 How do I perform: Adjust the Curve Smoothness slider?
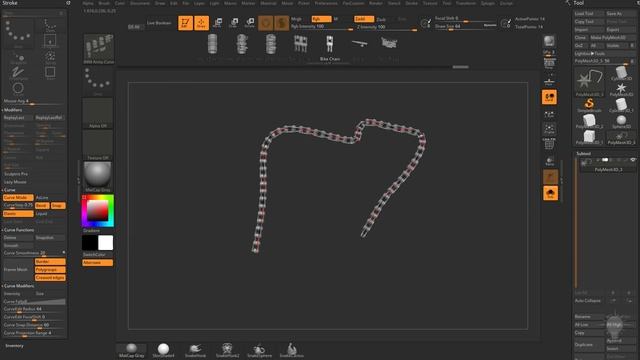tap(34, 253)
